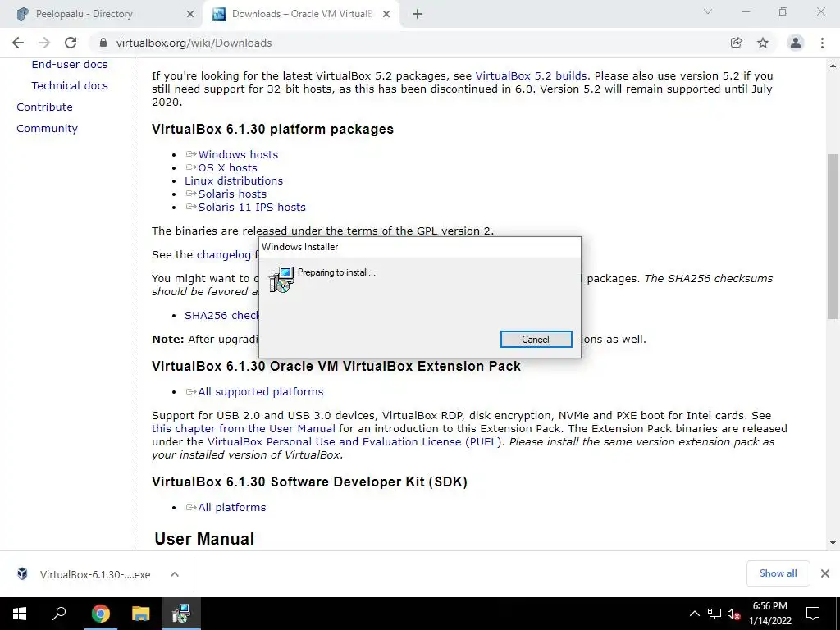Image resolution: width=840 pixels, height=630 pixels.
Task: Download the Solaris hosts package
Action: tap(232, 194)
